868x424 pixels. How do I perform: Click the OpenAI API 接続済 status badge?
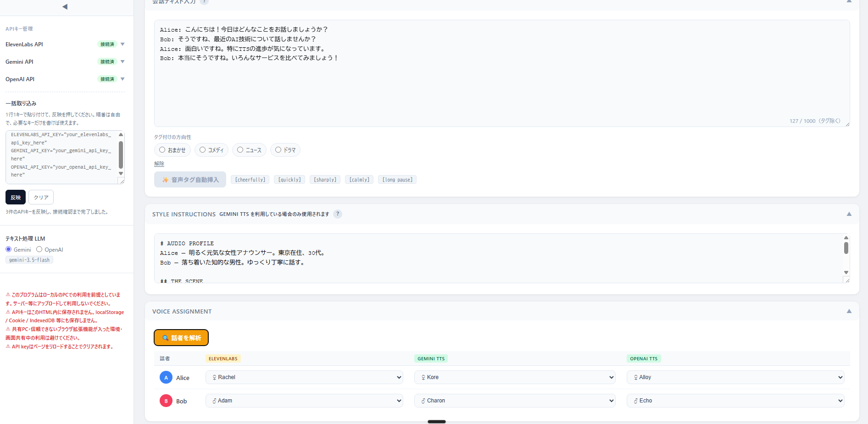coord(107,79)
